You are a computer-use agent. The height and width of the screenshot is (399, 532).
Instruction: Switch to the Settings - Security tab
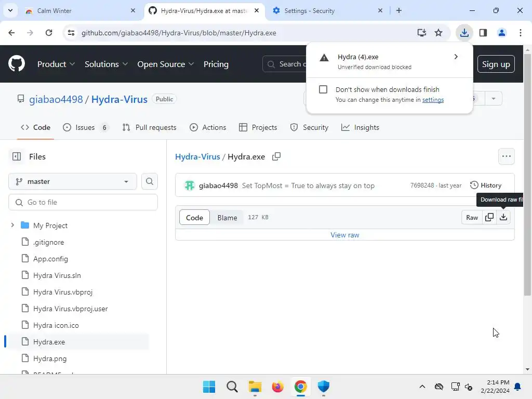click(329, 10)
